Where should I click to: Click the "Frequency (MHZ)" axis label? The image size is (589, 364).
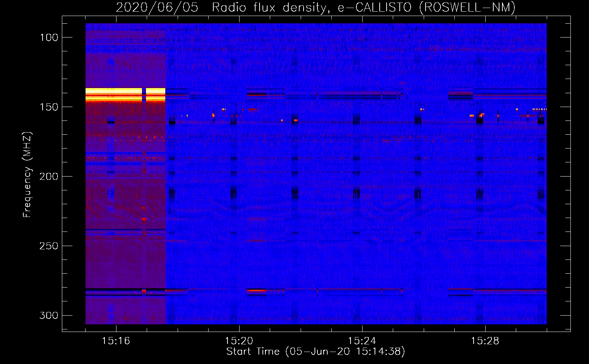point(27,175)
